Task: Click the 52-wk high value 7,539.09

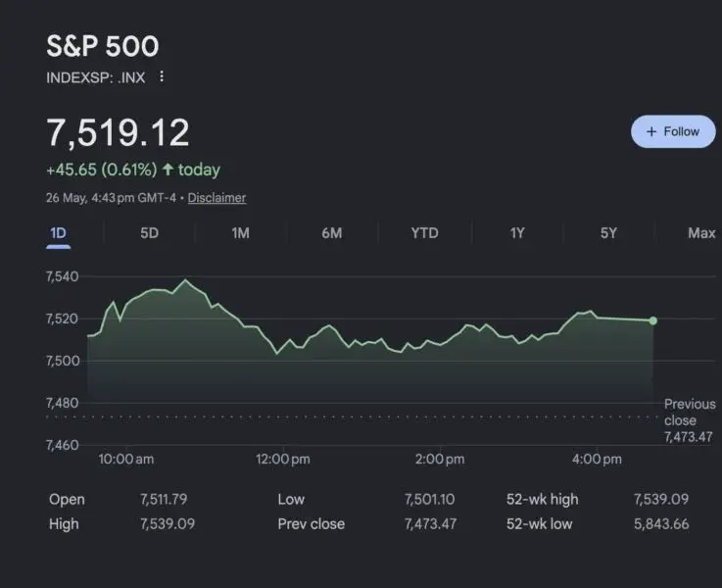Action: [x=661, y=499]
